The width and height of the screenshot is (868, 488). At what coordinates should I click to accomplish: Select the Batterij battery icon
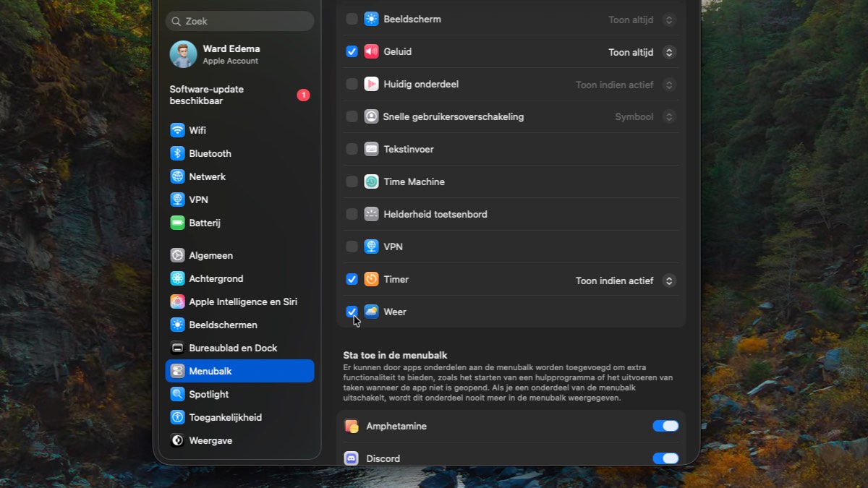(x=177, y=223)
